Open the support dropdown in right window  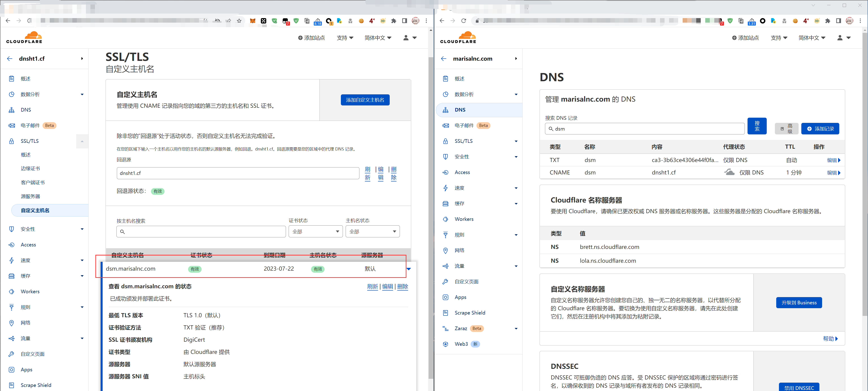click(x=779, y=38)
